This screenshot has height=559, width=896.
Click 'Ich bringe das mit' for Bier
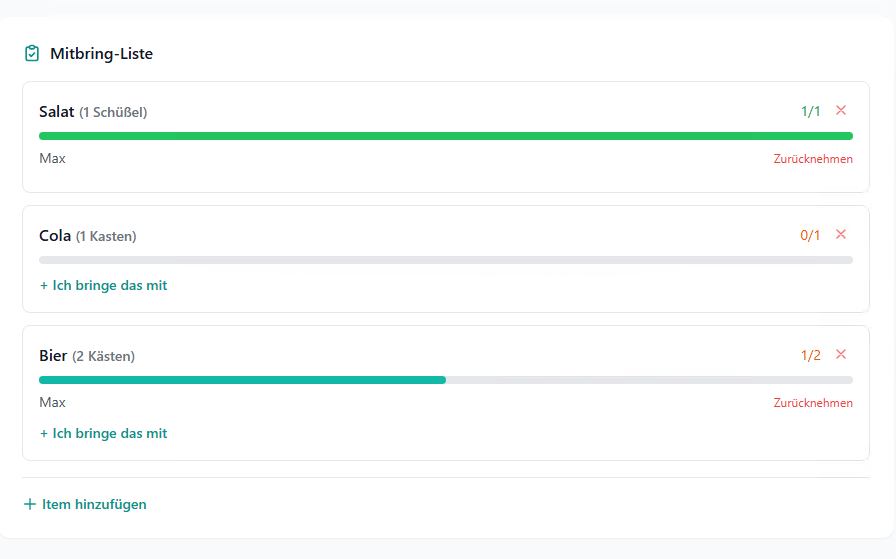point(104,433)
